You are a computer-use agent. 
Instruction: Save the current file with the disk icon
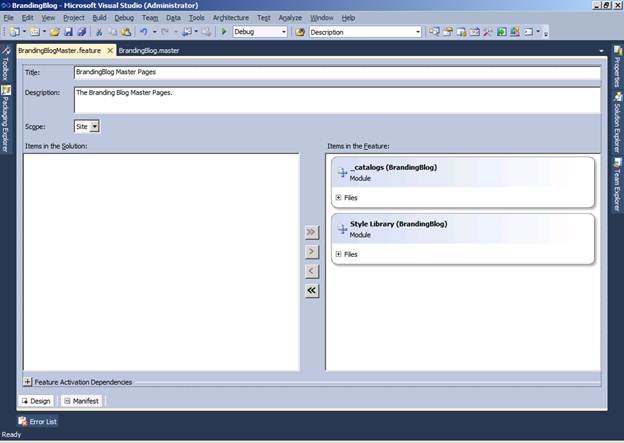coord(68,32)
